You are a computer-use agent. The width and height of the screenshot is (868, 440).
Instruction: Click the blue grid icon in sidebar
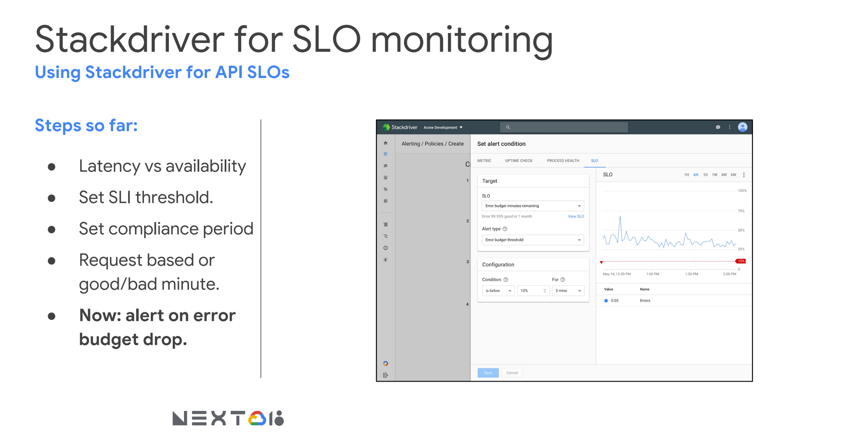coord(385,154)
